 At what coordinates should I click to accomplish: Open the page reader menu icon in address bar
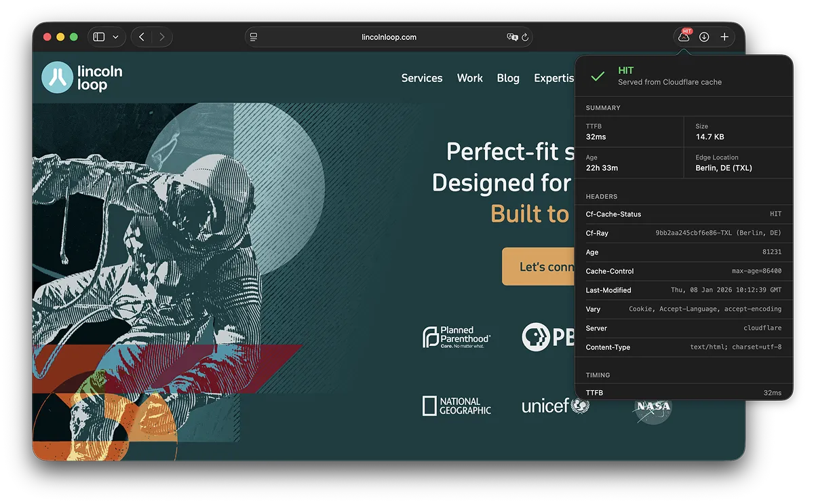pos(254,37)
